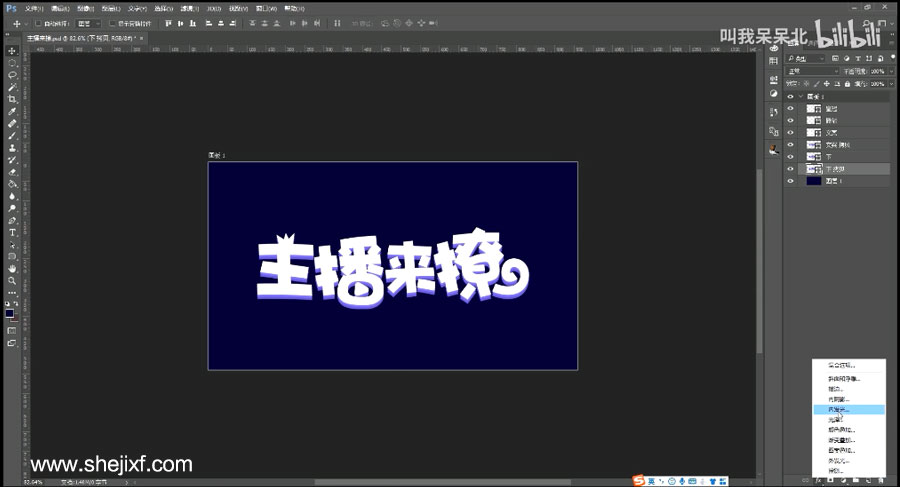Screen dimensions: 900x487
Task: Hide the 下 layer
Action: click(790, 157)
